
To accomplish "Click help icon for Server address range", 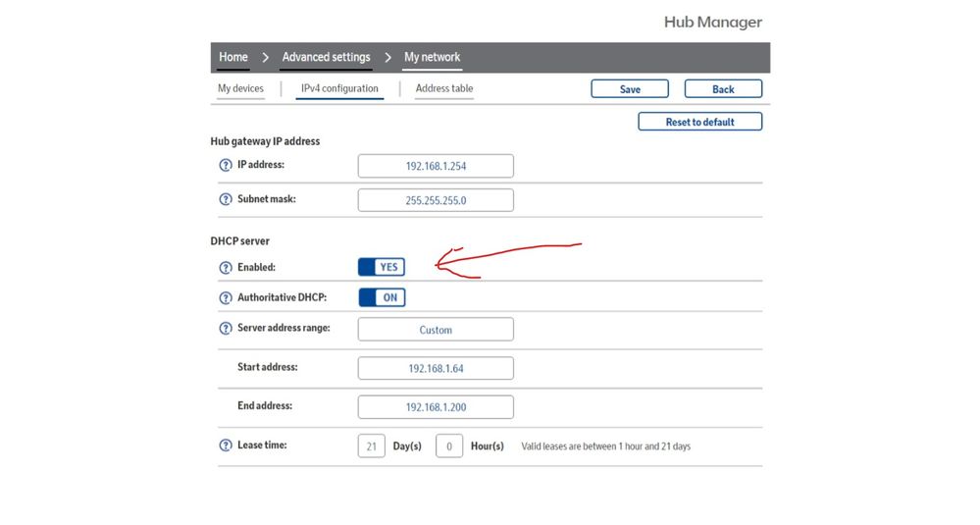I will coord(226,329).
